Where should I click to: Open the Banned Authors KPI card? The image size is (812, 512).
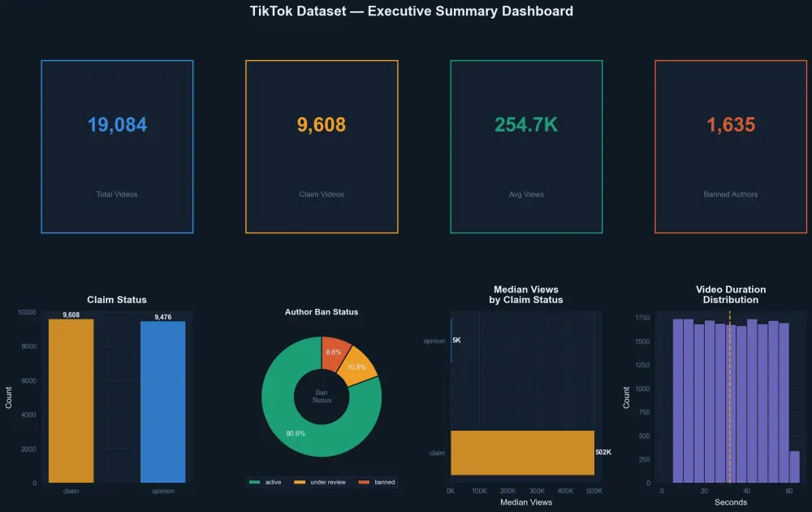pyautogui.click(x=730, y=146)
